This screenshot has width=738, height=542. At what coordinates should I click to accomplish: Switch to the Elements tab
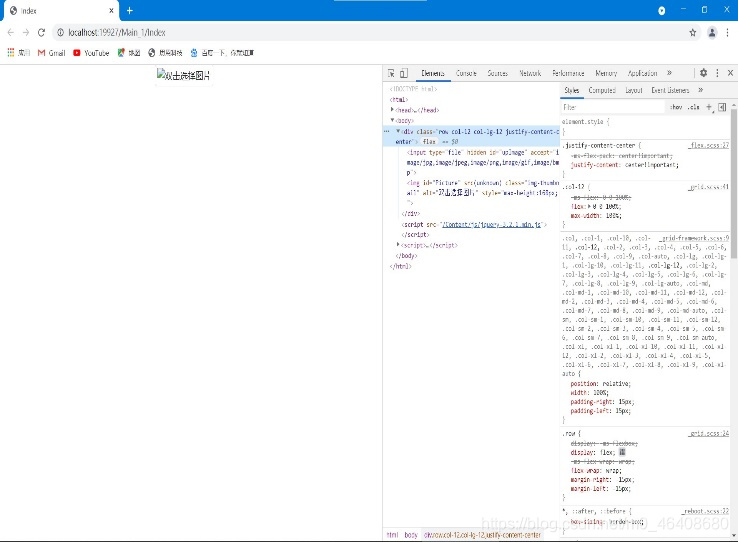coord(433,73)
